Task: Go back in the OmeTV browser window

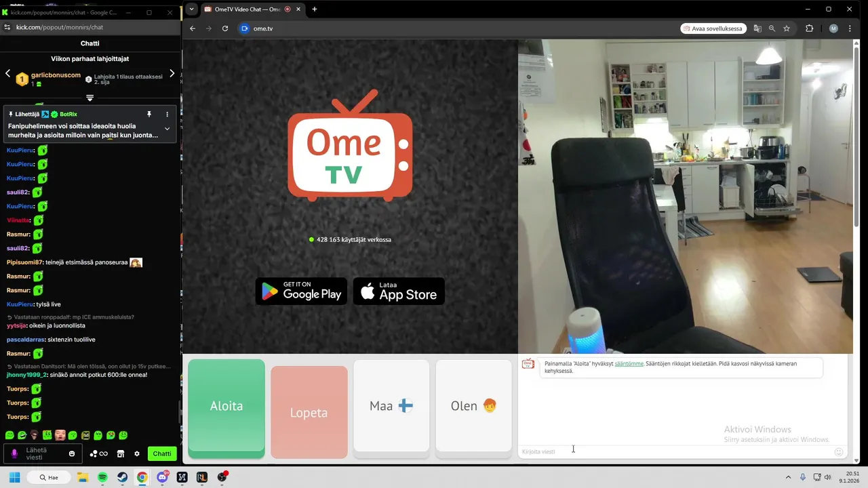Action: (x=193, y=28)
